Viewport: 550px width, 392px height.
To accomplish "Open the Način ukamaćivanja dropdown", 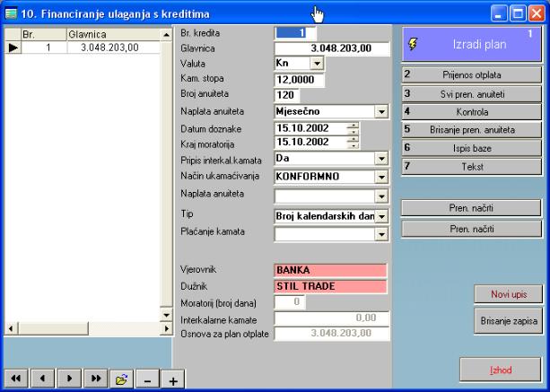I will pos(381,177).
